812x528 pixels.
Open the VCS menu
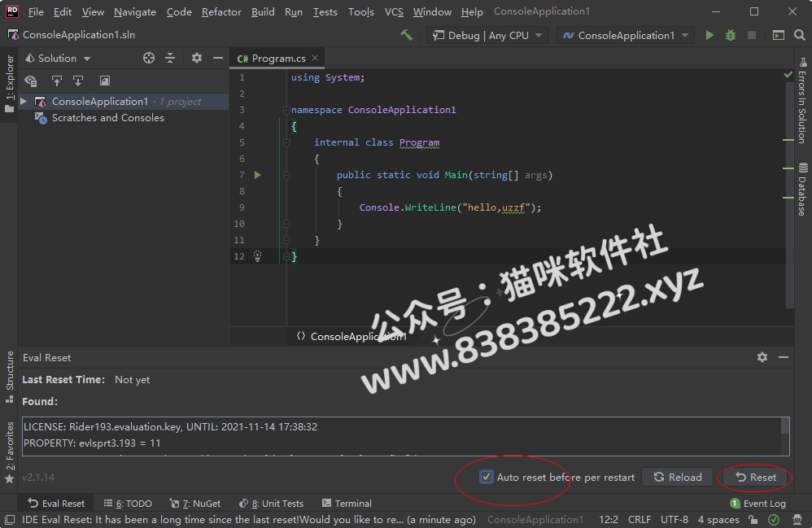coord(394,11)
